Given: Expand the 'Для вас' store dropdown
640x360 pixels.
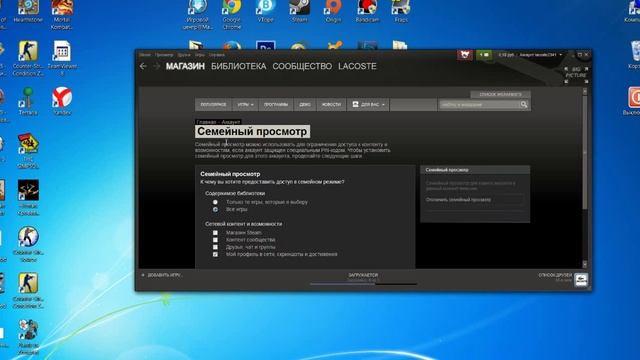Looking at the screenshot, I should point(368,105).
